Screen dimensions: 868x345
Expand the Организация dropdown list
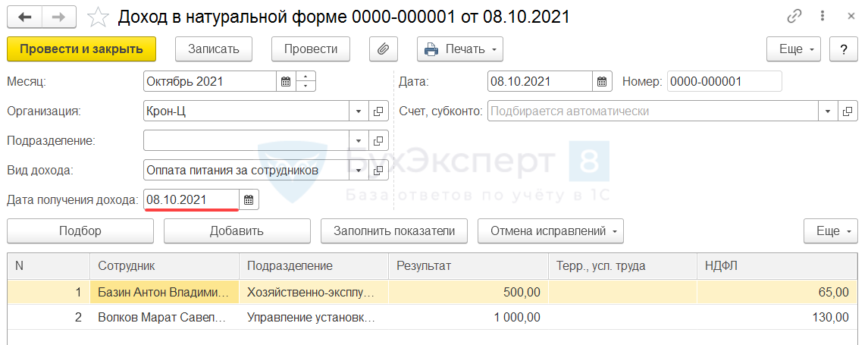coord(359,111)
